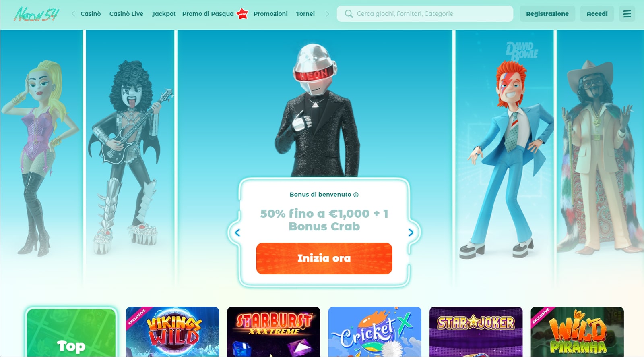This screenshot has height=357, width=644.
Task: Click the Accedi login button
Action: (597, 14)
